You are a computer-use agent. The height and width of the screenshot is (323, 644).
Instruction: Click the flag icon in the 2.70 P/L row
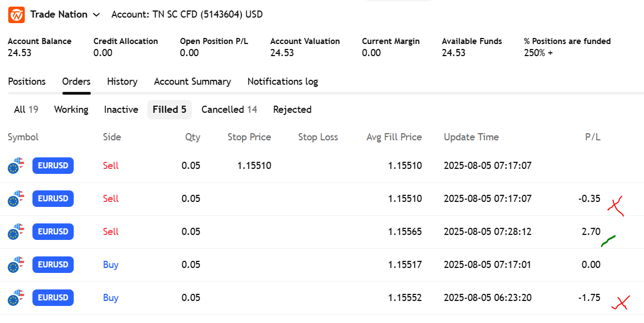coord(16,232)
